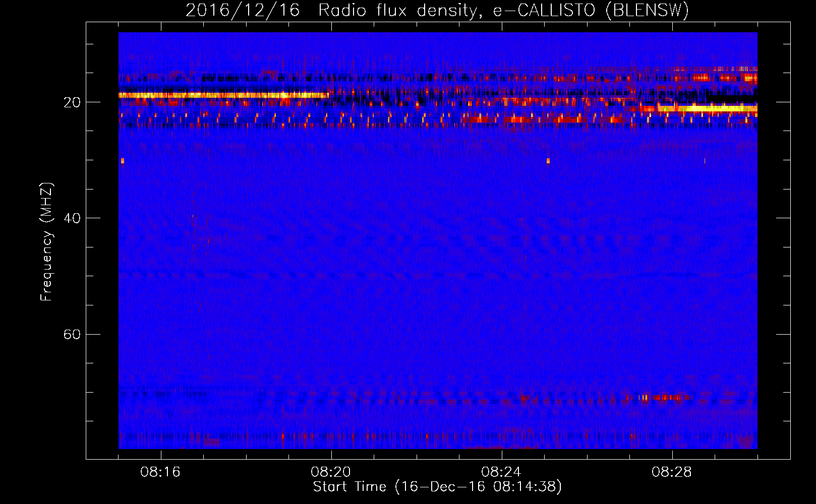Screen dimensions: 816x504
Task: Click the 20 frequency tick label
Action: pyautogui.click(x=72, y=102)
